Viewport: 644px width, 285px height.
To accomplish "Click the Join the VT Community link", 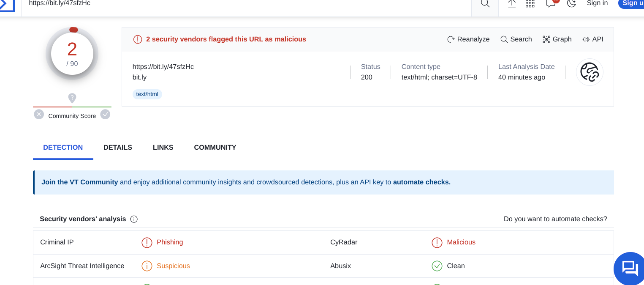I will coord(80,182).
